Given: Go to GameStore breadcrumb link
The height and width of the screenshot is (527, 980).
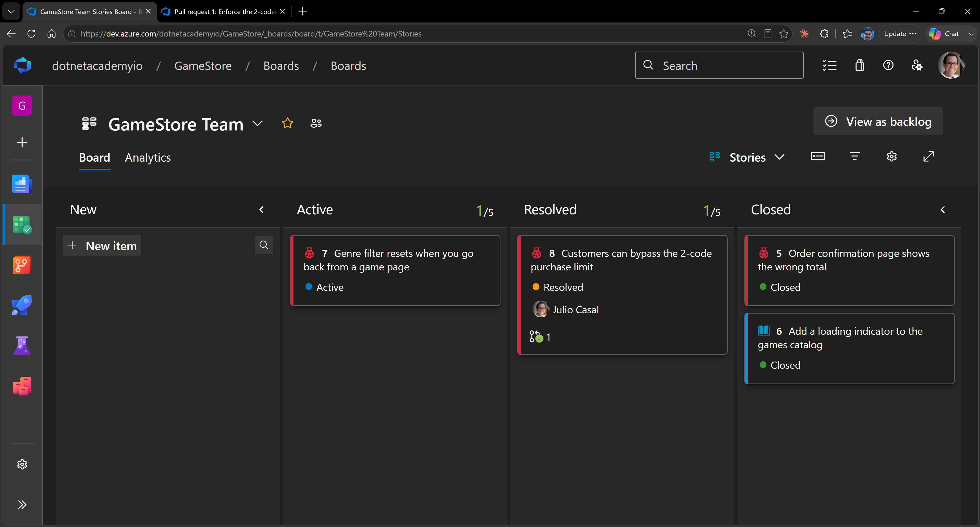Looking at the screenshot, I should tap(203, 66).
